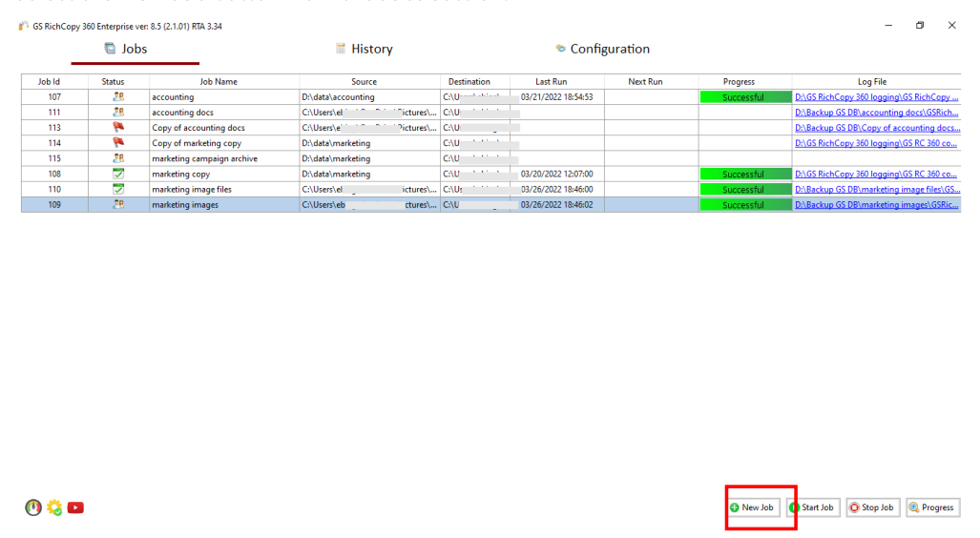Click last run '03/26/2022 18:46:00'
The height and width of the screenshot is (538, 980).
(x=557, y=189)
